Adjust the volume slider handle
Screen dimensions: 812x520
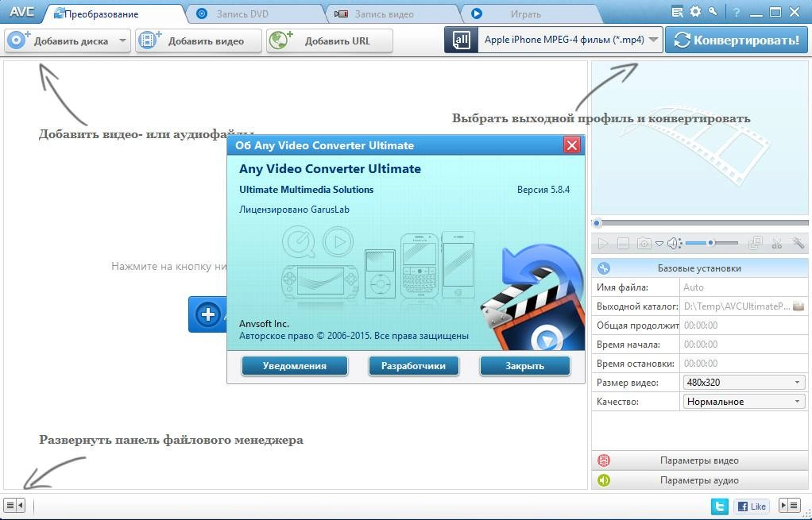[712, 243]
